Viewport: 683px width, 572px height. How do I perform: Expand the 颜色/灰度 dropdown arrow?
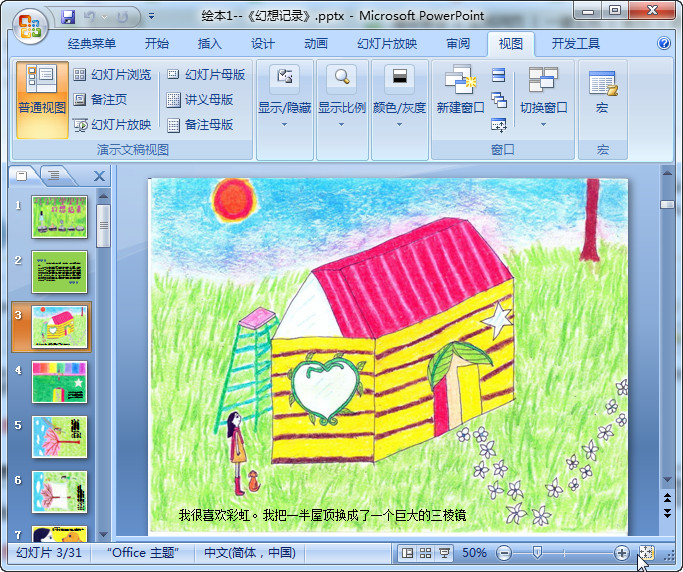coord(399,125)
